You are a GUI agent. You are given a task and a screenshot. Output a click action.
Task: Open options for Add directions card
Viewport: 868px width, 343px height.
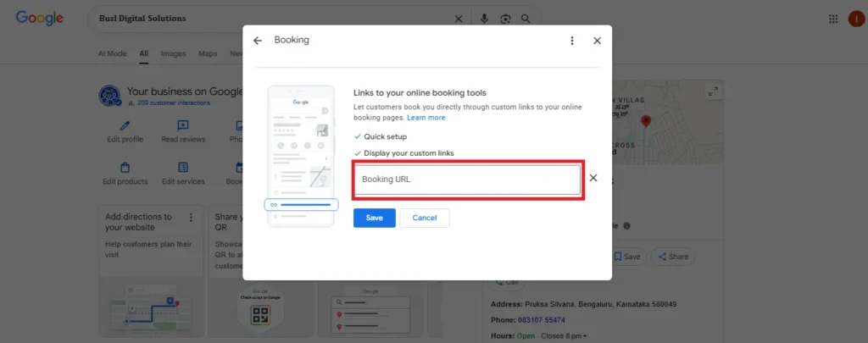click(x=191, y=218)
